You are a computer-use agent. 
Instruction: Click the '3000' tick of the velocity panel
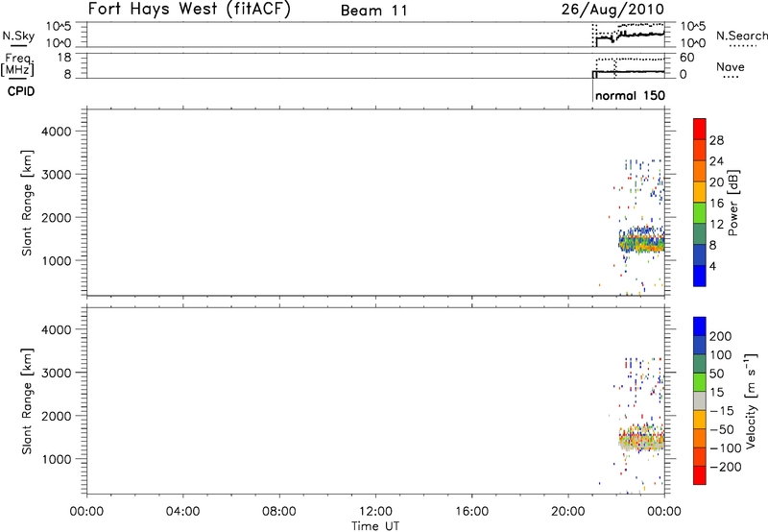pyautogui.click(x=57, y=373)
